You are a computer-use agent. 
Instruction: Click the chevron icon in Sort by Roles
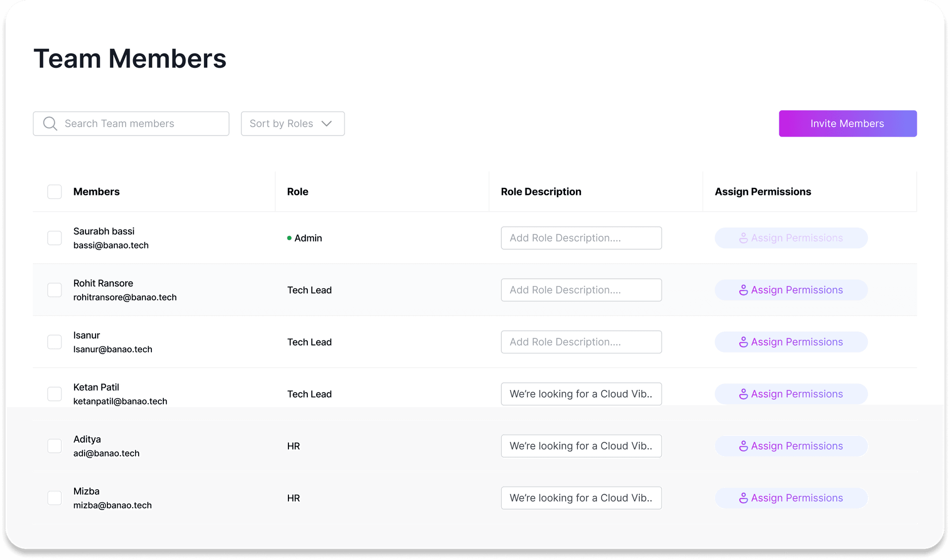(327, 124)
